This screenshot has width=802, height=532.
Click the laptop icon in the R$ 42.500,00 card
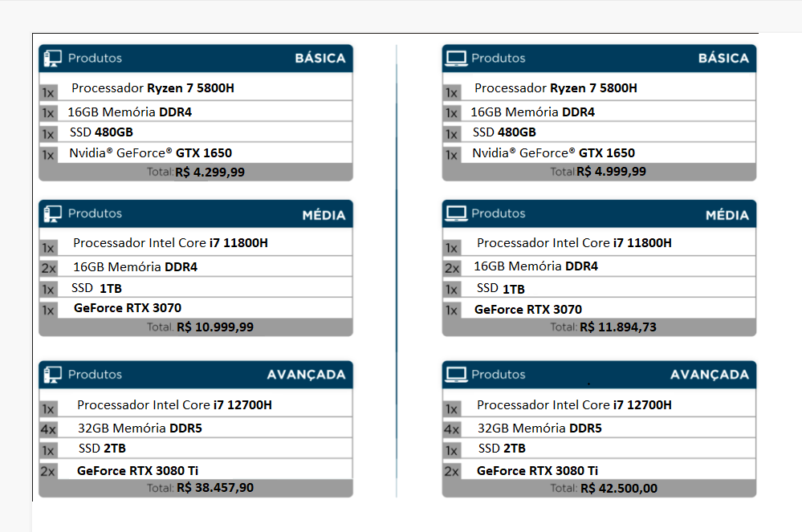[456, 375]
